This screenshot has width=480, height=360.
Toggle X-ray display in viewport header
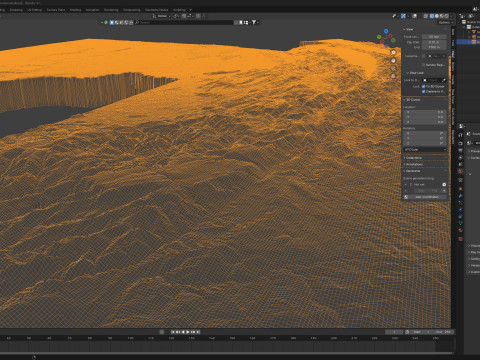pos(426,16)
